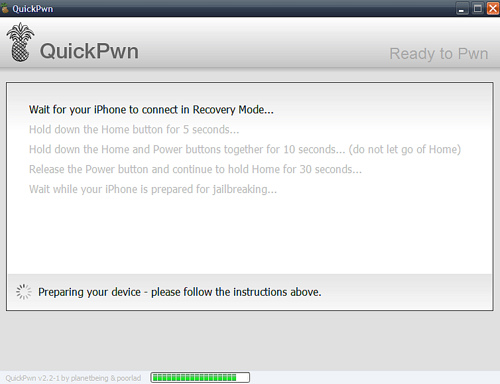Viewport: 500px width, 384px height.
Task: Click the Home and Power buttons 10 seconds step
Action: point(245,149)
